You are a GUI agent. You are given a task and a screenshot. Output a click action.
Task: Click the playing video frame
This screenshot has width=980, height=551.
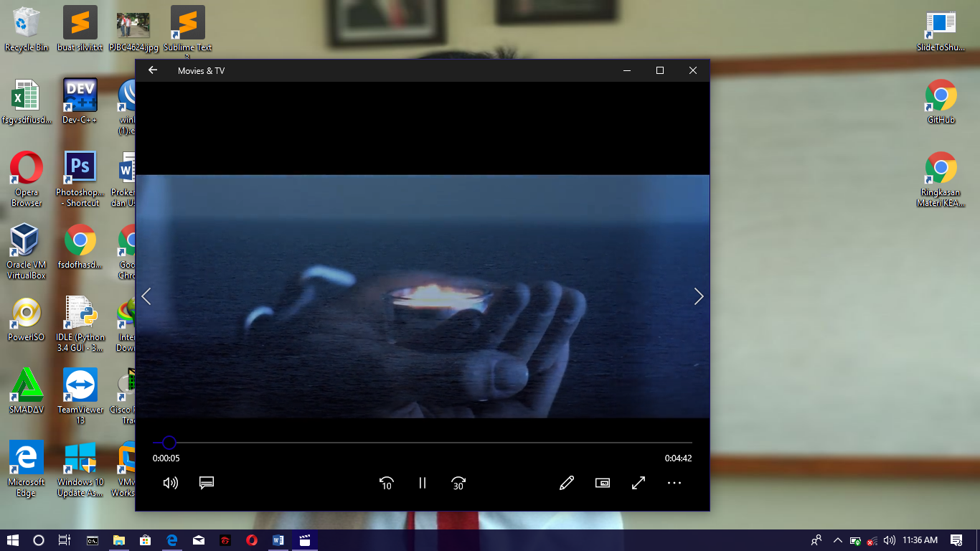coord(423,296)
